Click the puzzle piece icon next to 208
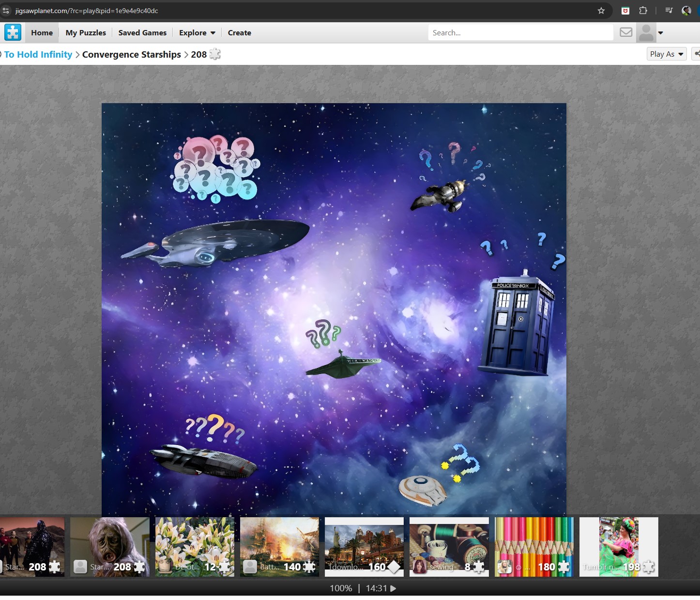Viewport: 700px width, 600px height. click(215, 54)
